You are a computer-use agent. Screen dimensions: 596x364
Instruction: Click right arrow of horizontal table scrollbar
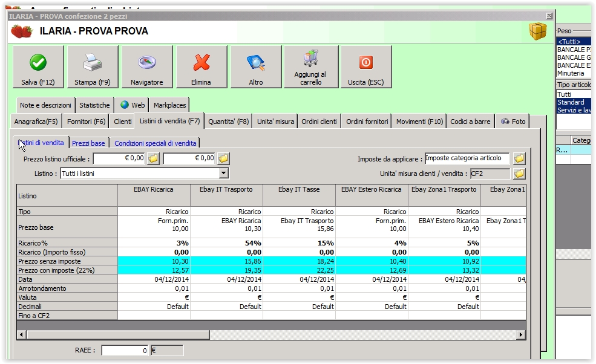click(x=521, y=334)
